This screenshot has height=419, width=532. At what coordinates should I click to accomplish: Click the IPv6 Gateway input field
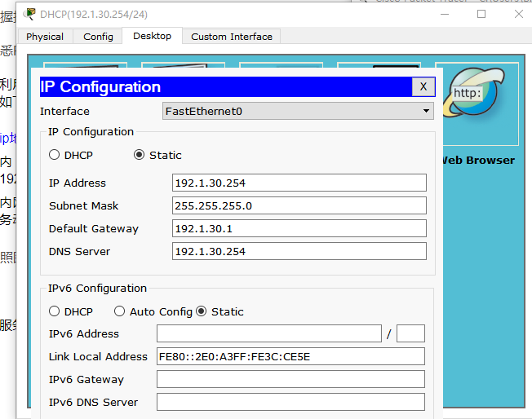tap(290, 379)
